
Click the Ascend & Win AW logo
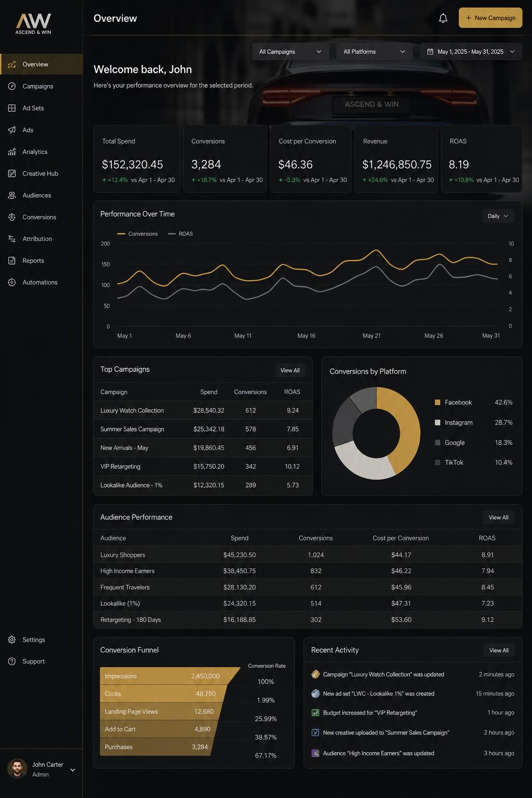point(33,24)
